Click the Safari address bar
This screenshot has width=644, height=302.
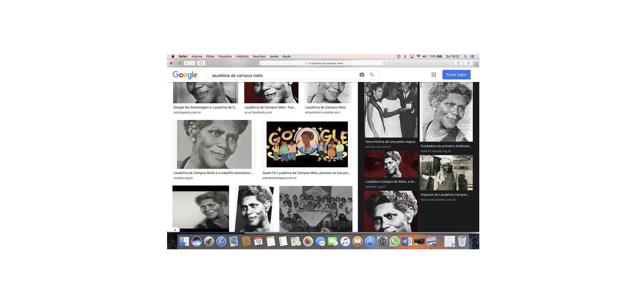coord(323,63)
